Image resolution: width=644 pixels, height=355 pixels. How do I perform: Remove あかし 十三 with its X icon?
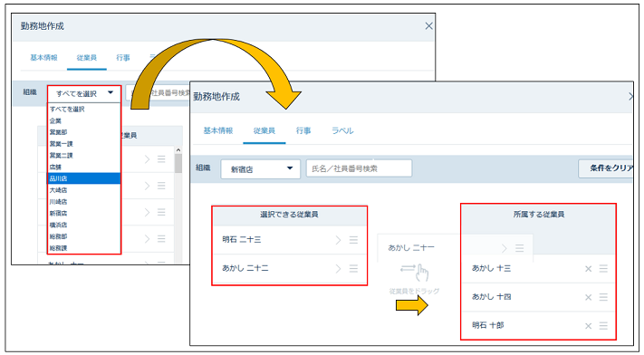pos(588,269)
